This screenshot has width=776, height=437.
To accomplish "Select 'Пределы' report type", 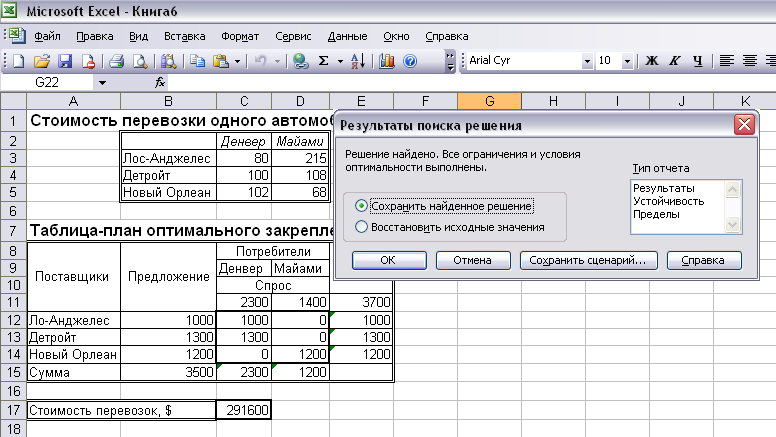I will tap(656, 214).
